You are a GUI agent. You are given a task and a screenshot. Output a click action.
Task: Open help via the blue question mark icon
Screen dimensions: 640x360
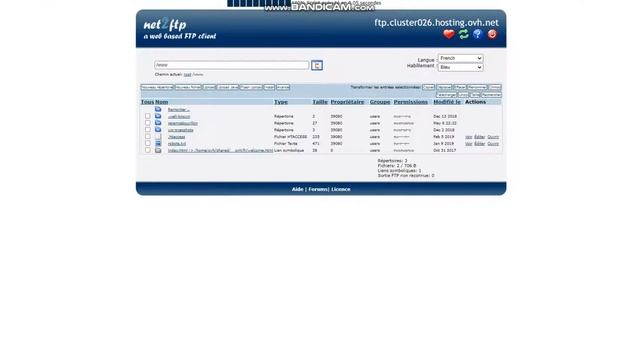(478, 34)
